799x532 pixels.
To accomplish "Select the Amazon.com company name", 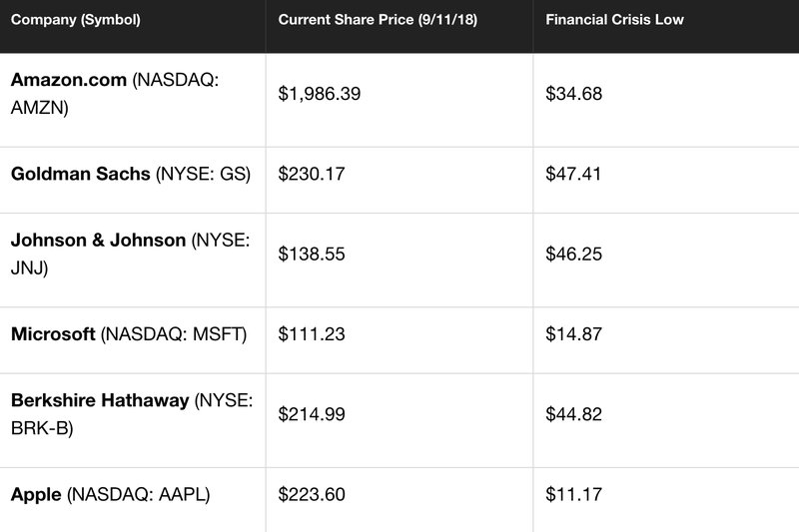I will click(x=69, y=80).
